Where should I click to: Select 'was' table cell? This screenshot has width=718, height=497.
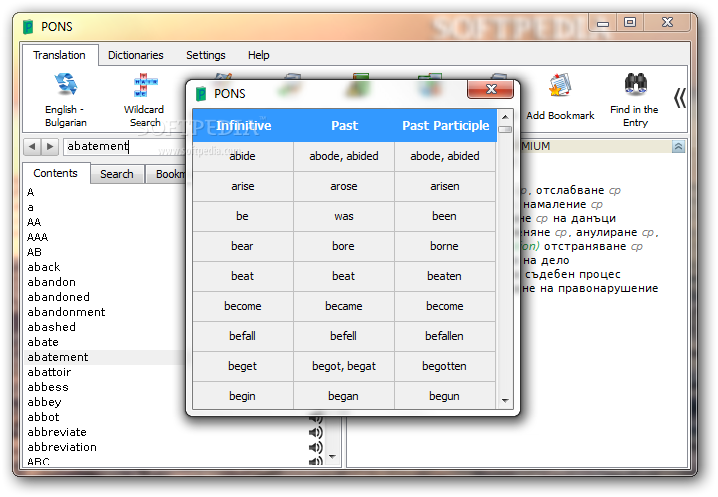pos(344,216)
